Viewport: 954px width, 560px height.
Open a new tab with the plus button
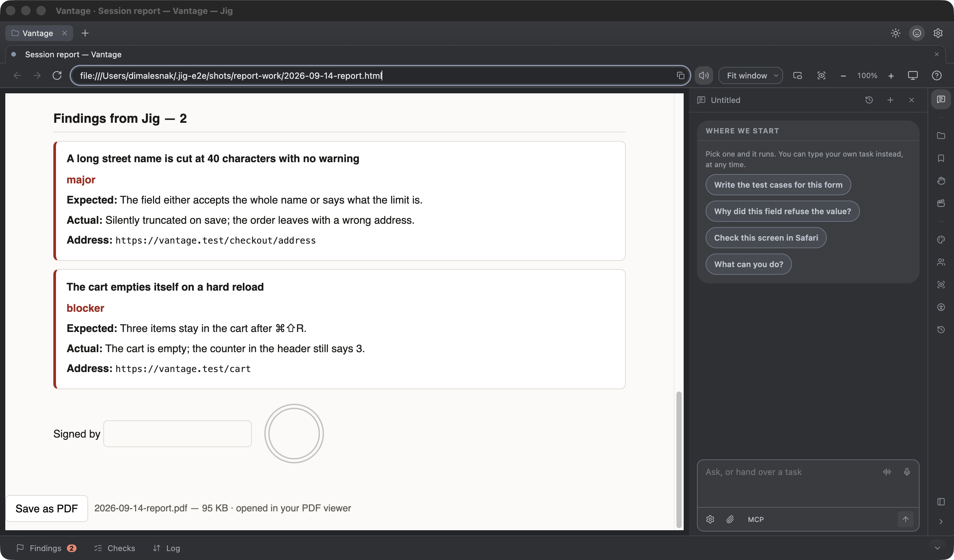pyautogui.click(x=85, y=33)
